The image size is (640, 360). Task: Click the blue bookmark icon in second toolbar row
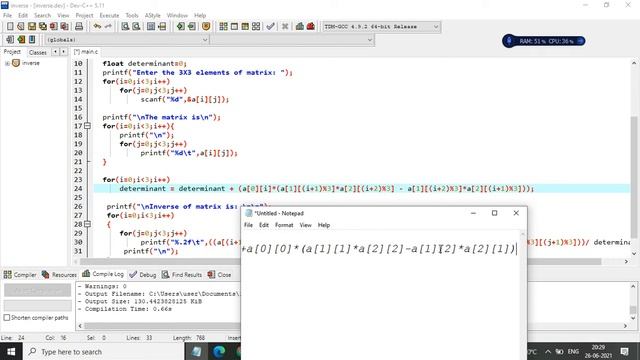tap(32, 40)
